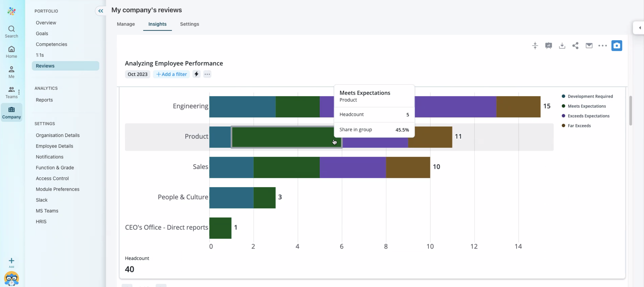Open Goals in Portfolio menu

point(42,33)
